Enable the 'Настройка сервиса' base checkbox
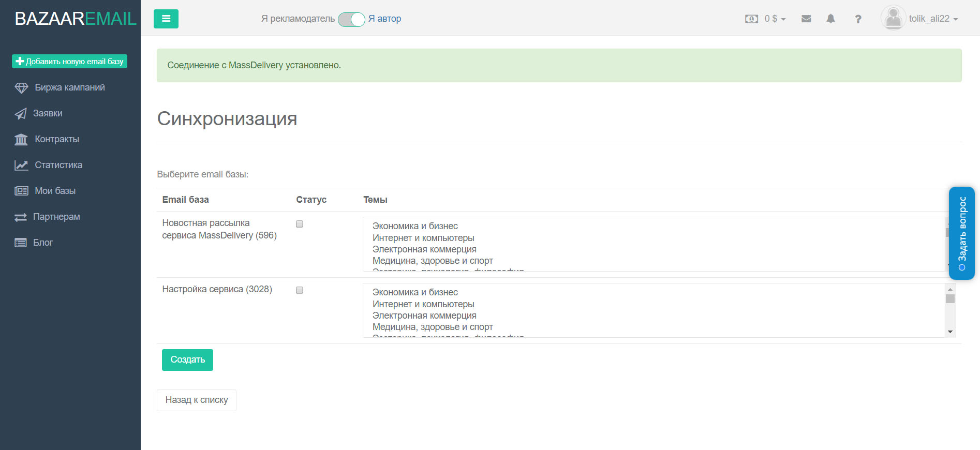The width and height of the screenshot is (980, 450). point(300,290)
